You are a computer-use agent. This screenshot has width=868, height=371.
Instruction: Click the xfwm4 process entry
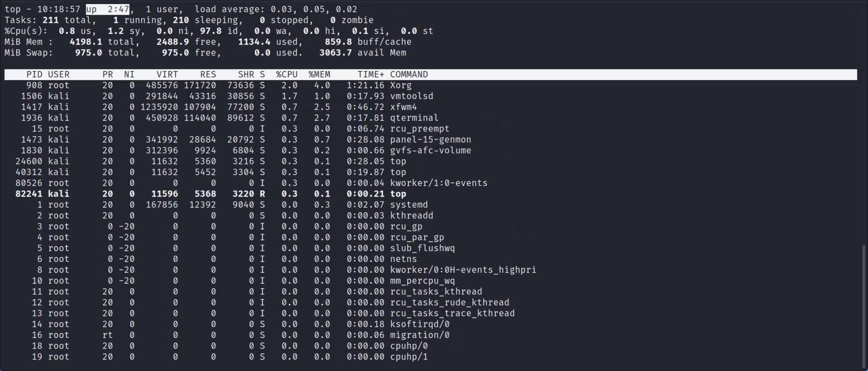click(x=403, y=107)
